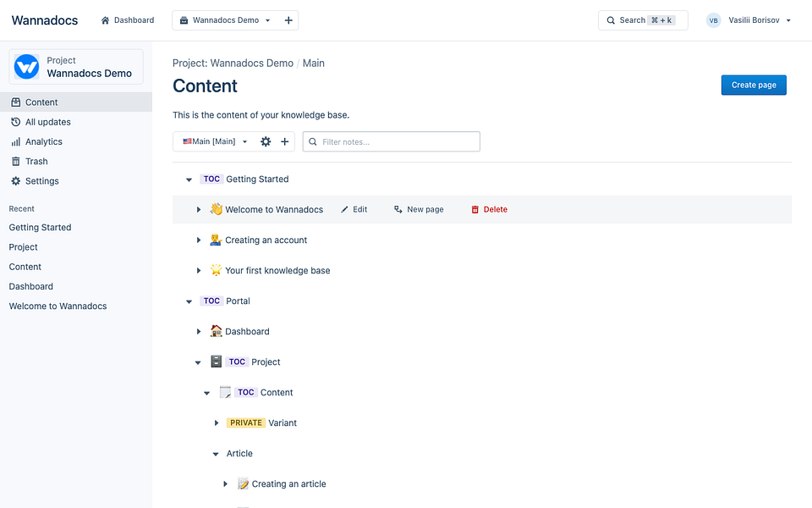Expand the private Variant item

217,423
